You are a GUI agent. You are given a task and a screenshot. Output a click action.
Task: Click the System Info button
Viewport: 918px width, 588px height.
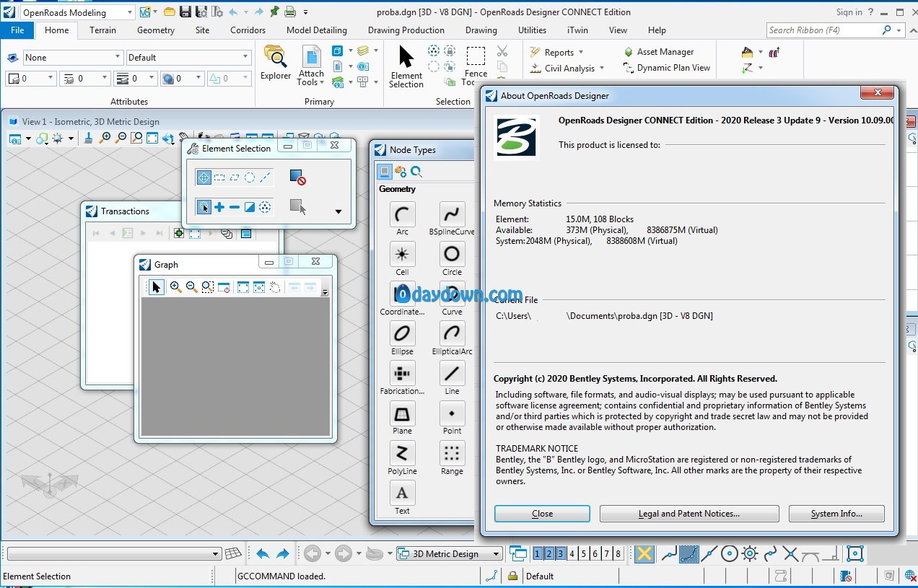pyautogui.click(x=836, y=514)
